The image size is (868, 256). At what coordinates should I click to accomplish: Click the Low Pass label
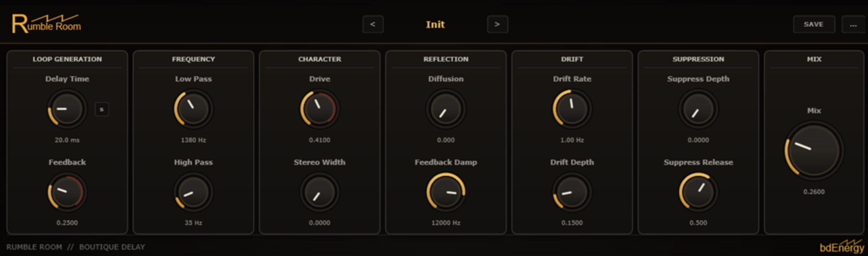(x=194, y=79)
